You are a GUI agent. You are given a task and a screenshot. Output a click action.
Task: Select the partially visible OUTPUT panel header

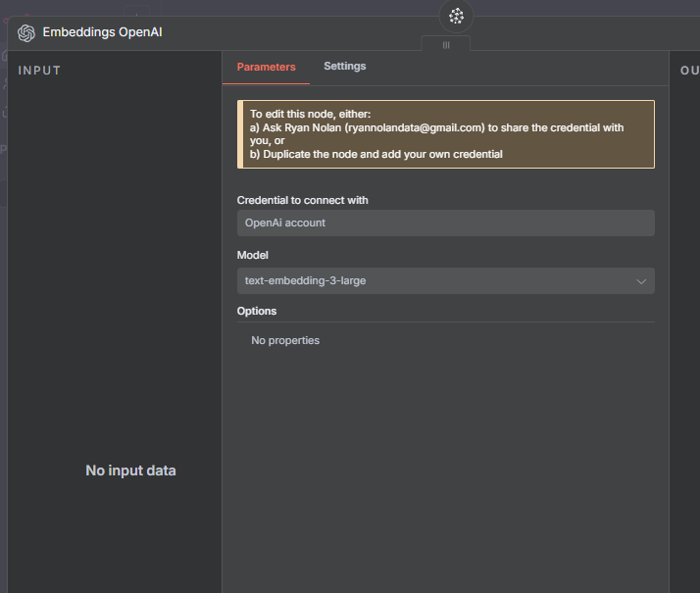point(688,71)
